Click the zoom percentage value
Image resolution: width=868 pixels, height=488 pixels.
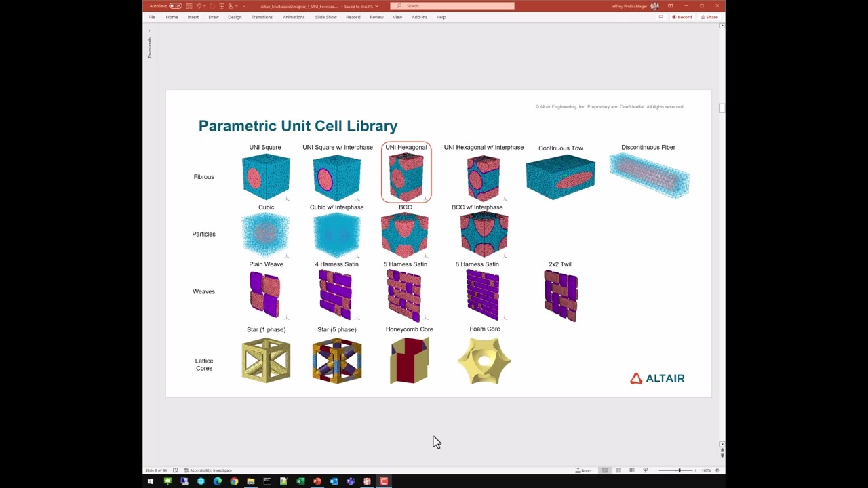tap(706, 470)
